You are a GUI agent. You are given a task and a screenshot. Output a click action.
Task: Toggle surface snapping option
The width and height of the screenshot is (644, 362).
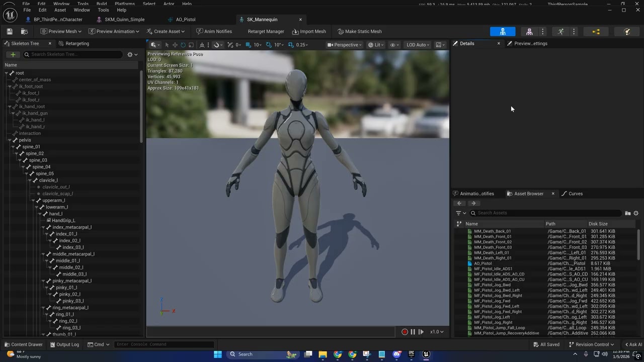click(230, 45)
